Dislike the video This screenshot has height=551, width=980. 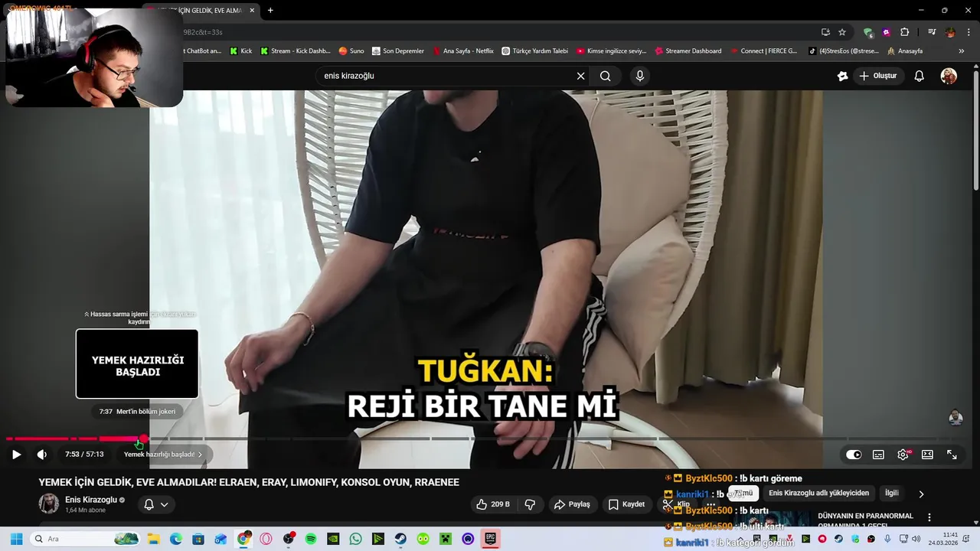[x=530, y=504]
